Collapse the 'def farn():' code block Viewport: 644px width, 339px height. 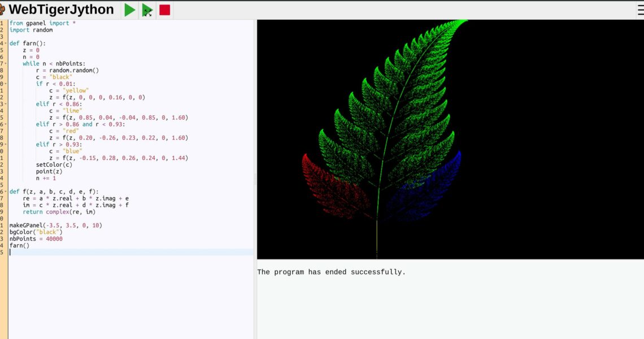point(6,44)
